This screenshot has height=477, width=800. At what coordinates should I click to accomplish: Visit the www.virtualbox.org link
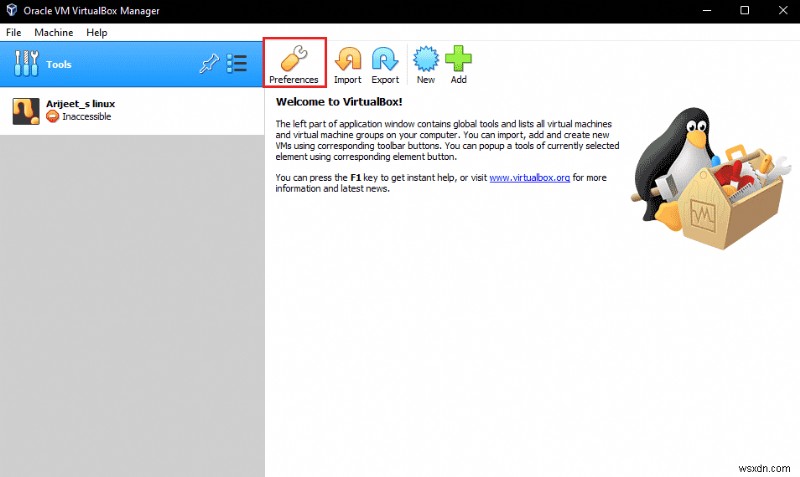(530, 178)
